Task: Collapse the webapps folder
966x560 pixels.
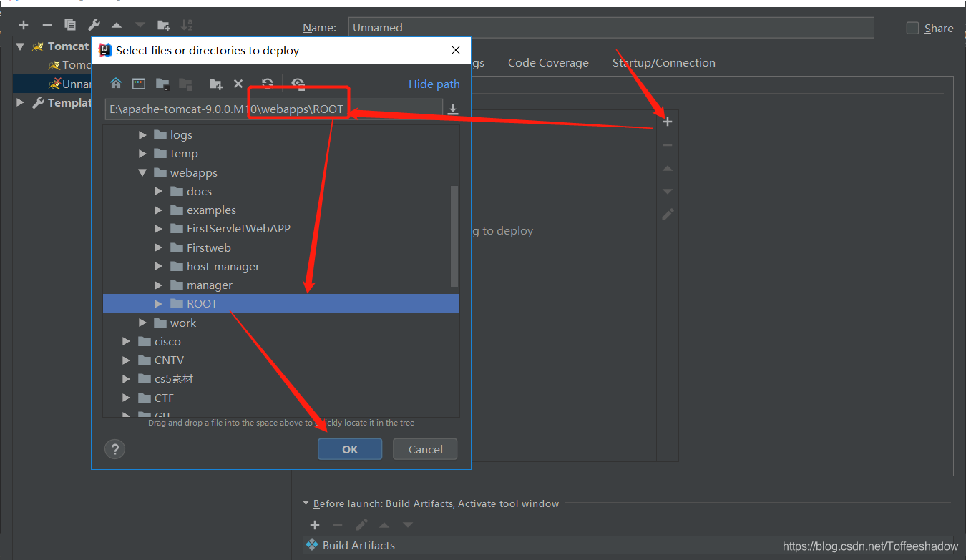Action: [142, 172]
